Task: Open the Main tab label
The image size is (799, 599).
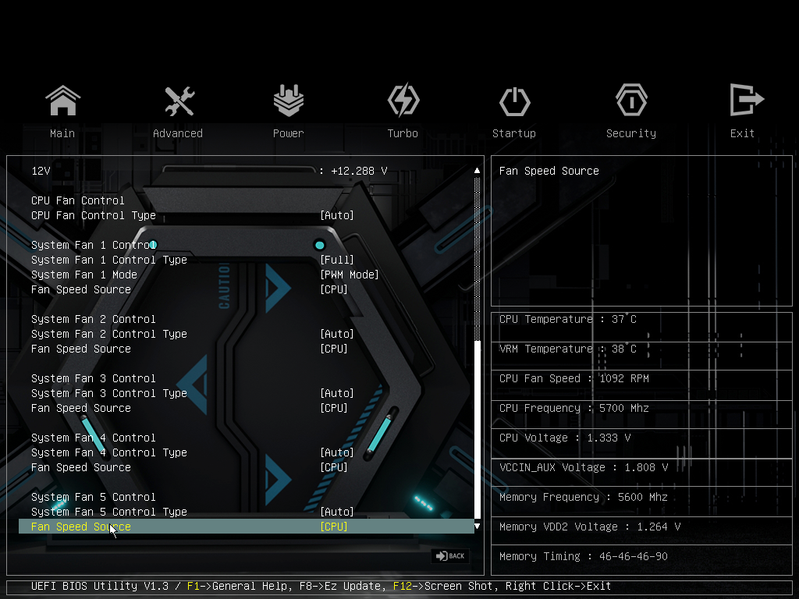Action: (62, 133)
